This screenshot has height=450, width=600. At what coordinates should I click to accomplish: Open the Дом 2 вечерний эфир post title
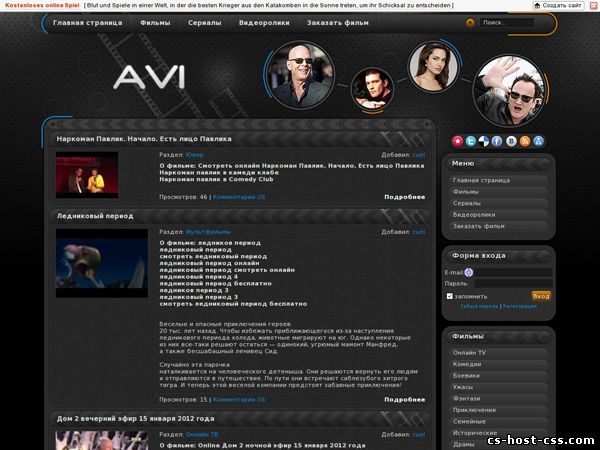[135, 419]
